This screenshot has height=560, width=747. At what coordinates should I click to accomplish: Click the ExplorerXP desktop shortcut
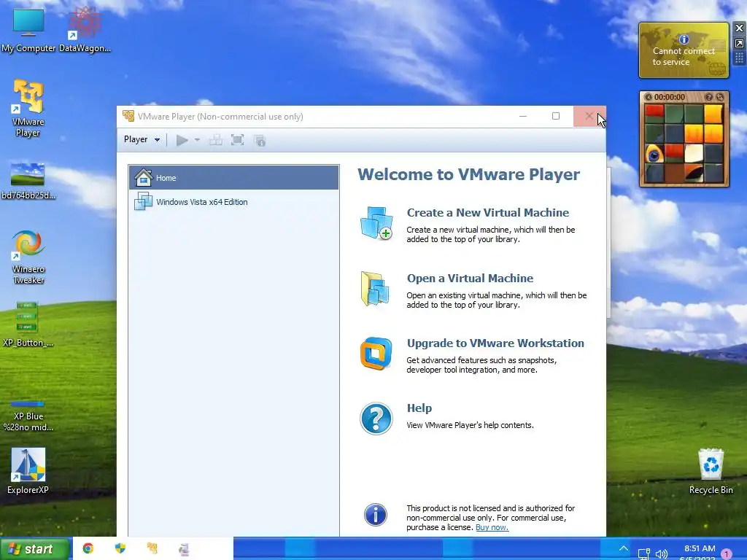coord(28,471)
